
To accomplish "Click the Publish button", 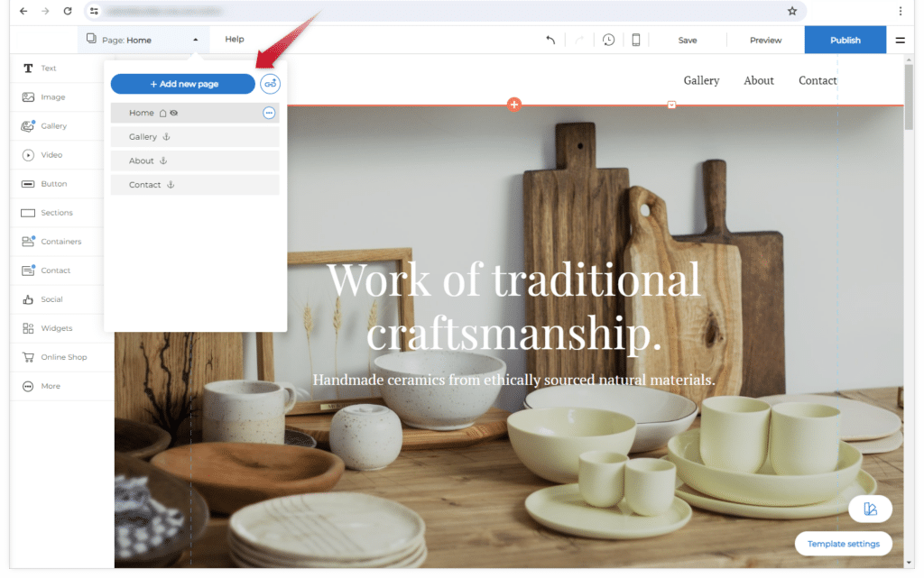I will tap(845, 40).
